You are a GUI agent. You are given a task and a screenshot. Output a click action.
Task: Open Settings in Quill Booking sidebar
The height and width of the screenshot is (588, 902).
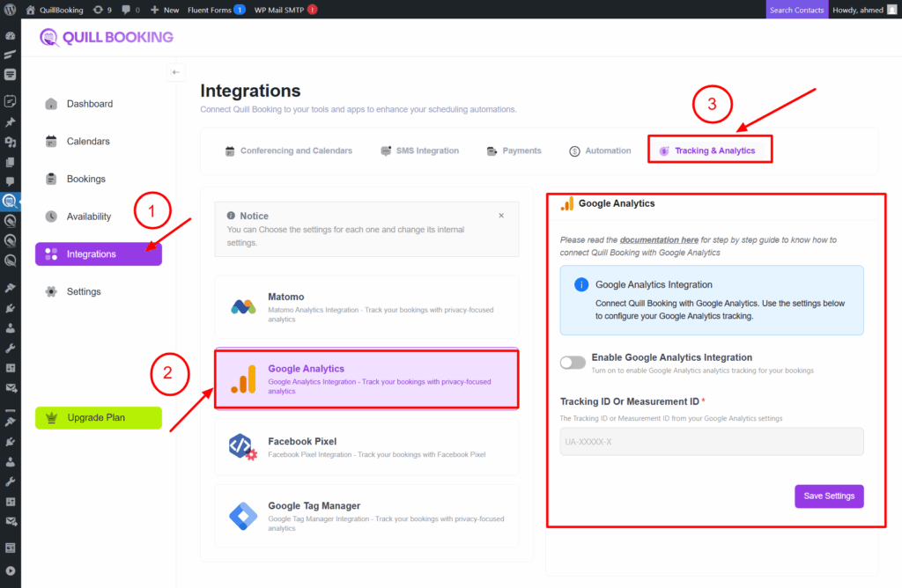tap(84, 291)
